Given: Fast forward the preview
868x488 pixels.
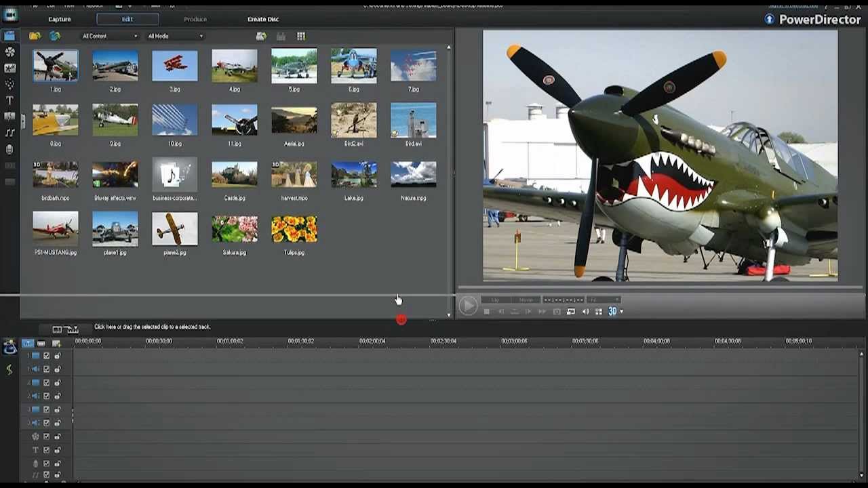Looking at the screenshot, I should click(x=542, y=312).
